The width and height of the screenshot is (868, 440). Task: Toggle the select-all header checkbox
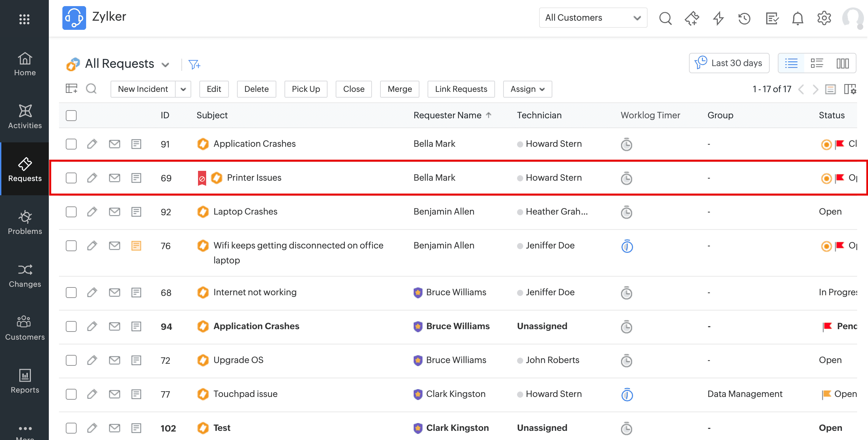coord(71,116)
